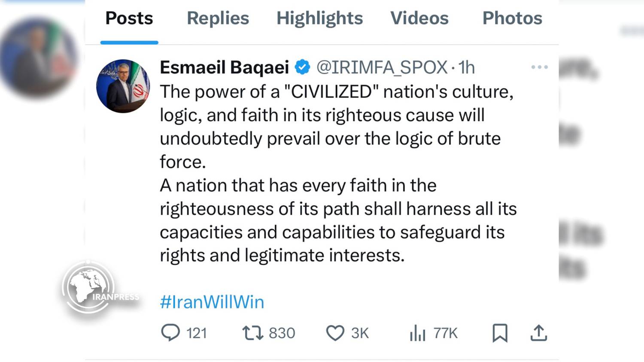Click the share upload icon
644x362 pixels.
click(539, 333)
